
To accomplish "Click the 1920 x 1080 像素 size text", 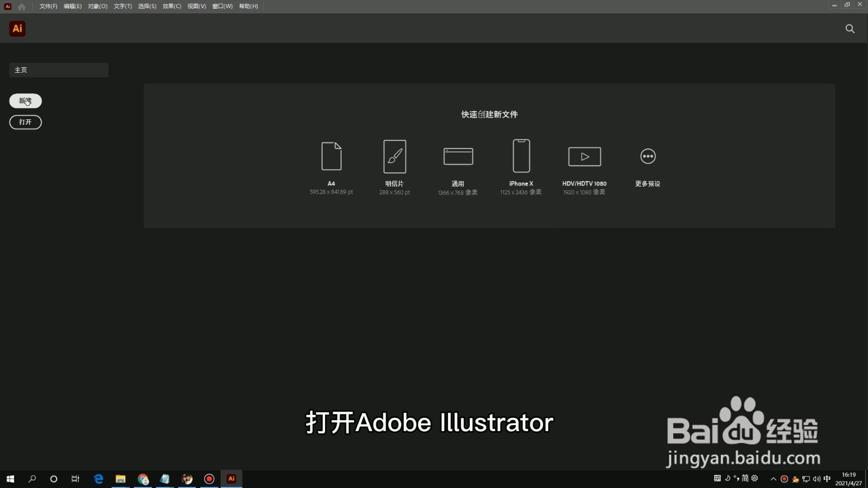I will [x=584, y=192].
